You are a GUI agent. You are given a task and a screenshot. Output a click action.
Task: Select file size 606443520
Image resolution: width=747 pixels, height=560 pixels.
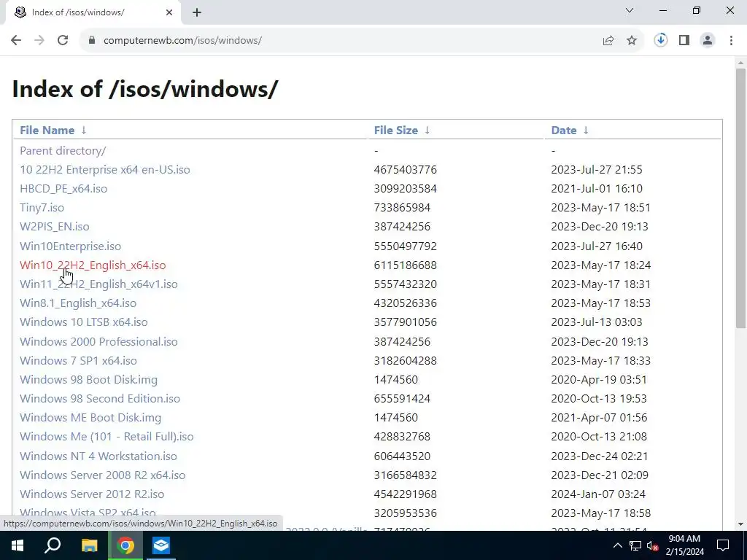tap(402, 456)
